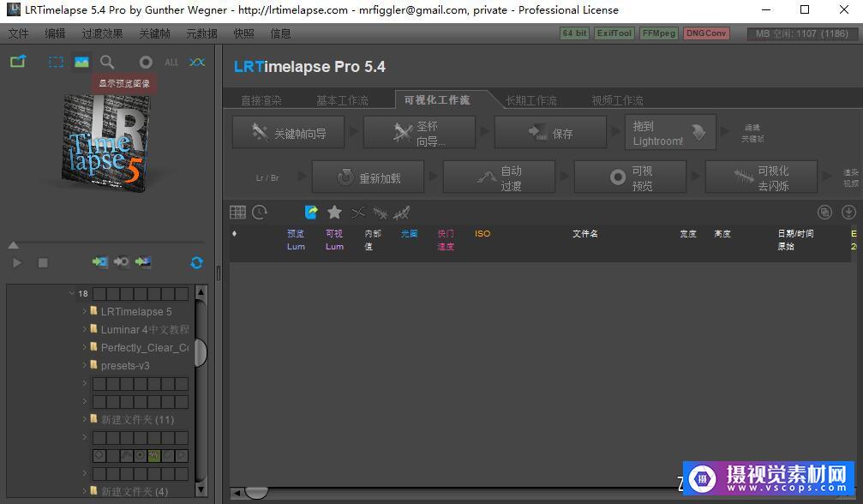The image size is (863, 504).
Task: Click the blue crossed-curves icon next to ALL
Action: 196,63
